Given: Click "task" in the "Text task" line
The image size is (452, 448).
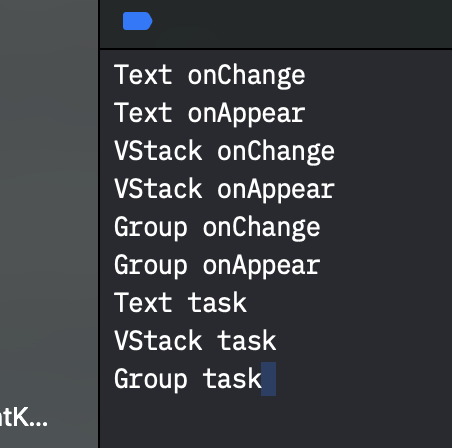Looking at the screenshot, I should tap(217, 303).
